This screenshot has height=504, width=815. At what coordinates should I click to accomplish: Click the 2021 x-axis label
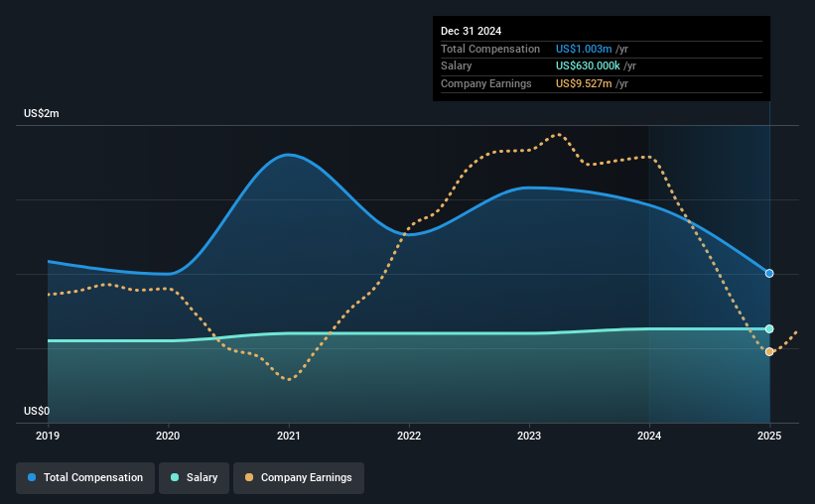click(289, 436)
